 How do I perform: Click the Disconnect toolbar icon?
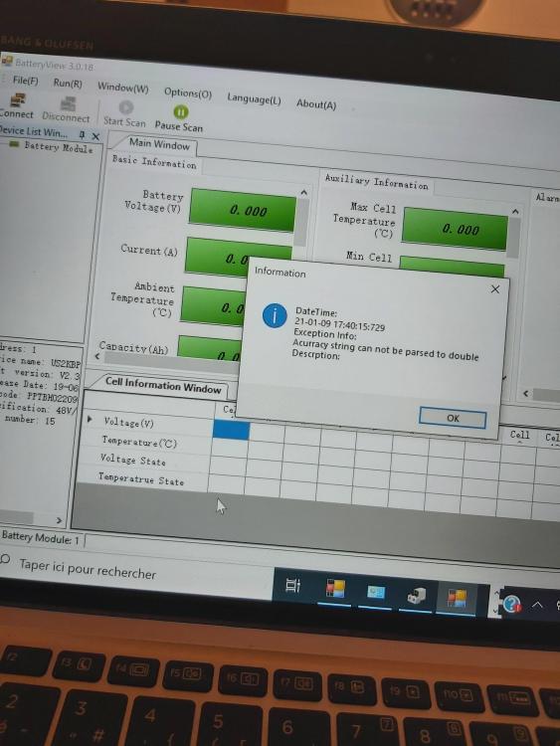(x=68, y=104)
